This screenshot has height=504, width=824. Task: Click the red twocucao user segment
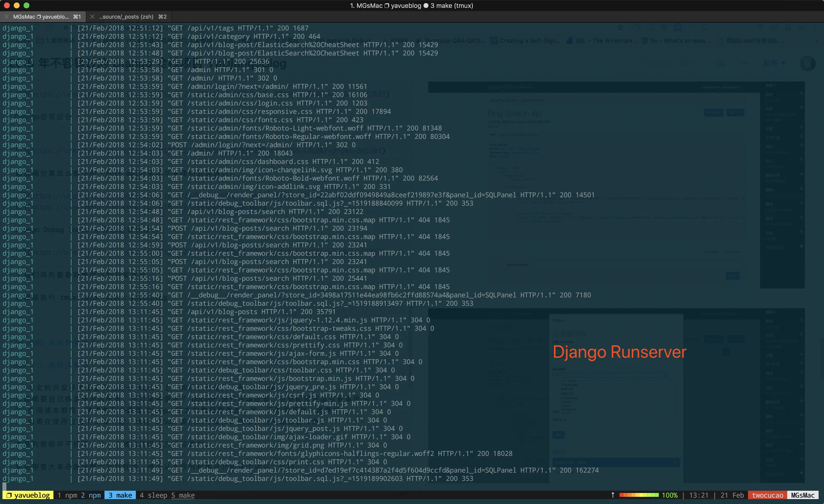pos(768,495)
